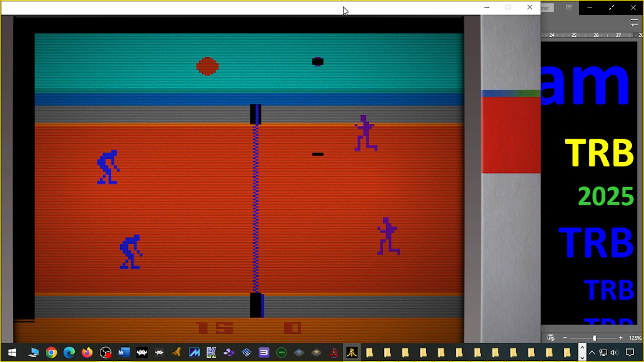Open the purple number 3 icon
Image resolution: width=644 pixels, height=362 pixels.
click(x=264, y=353)
